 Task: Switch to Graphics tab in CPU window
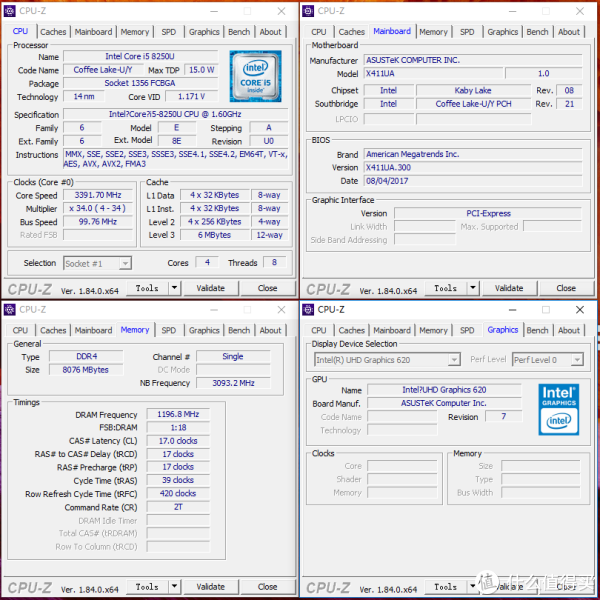pyautogui.click(x=204, y=32)
